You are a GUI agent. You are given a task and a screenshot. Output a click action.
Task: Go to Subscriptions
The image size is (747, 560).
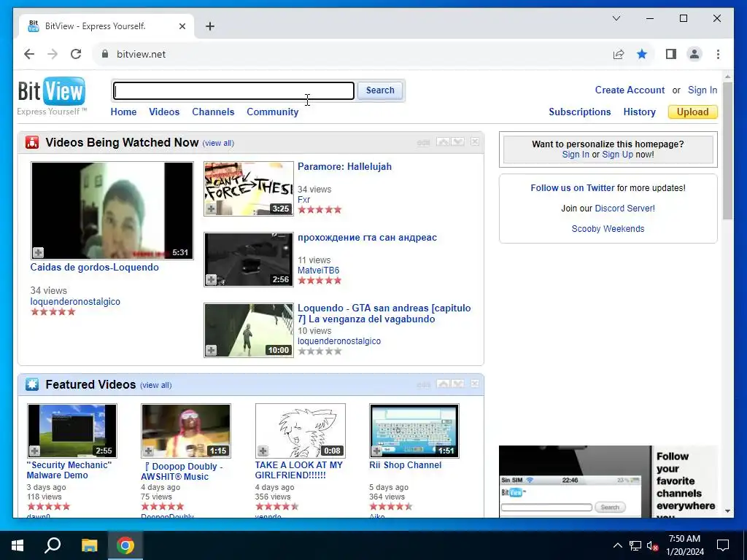tap(579, 112)
